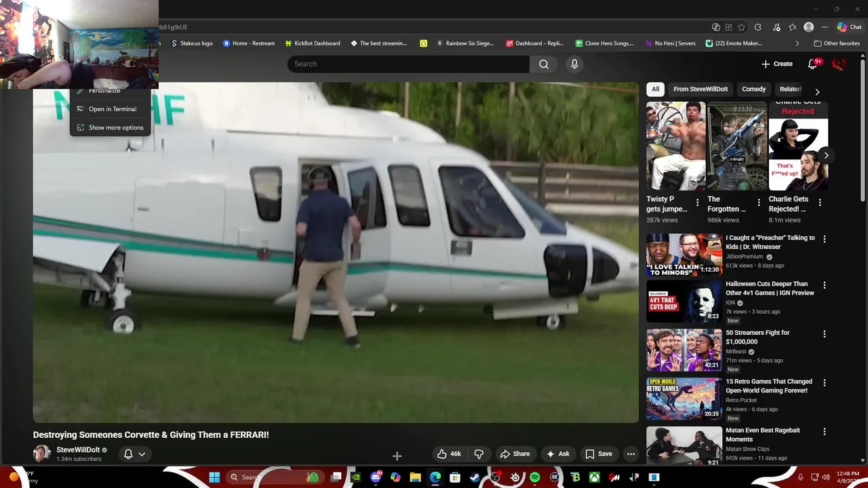
Task: Open File Explorer from the taskbar
Action: click(x=415, y=477)
